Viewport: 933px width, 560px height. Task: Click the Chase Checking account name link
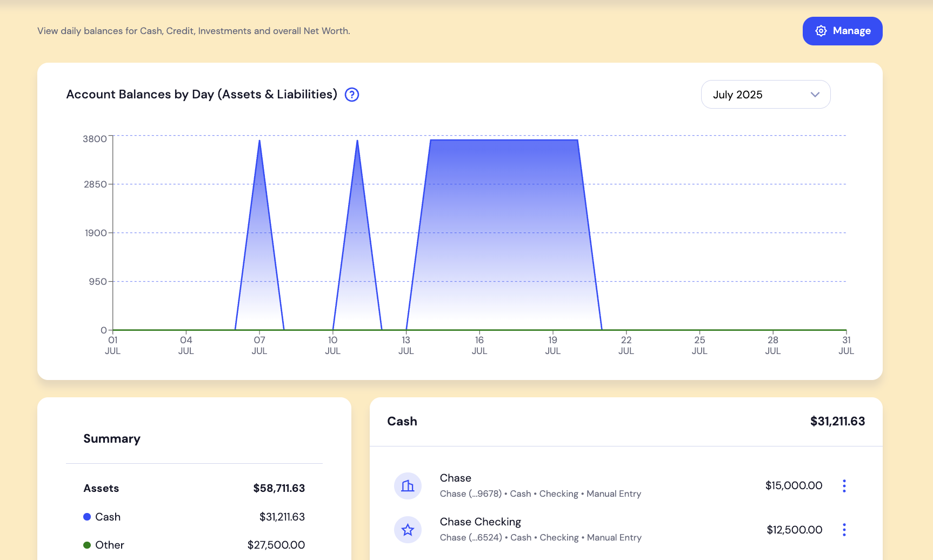coord(481,522)
